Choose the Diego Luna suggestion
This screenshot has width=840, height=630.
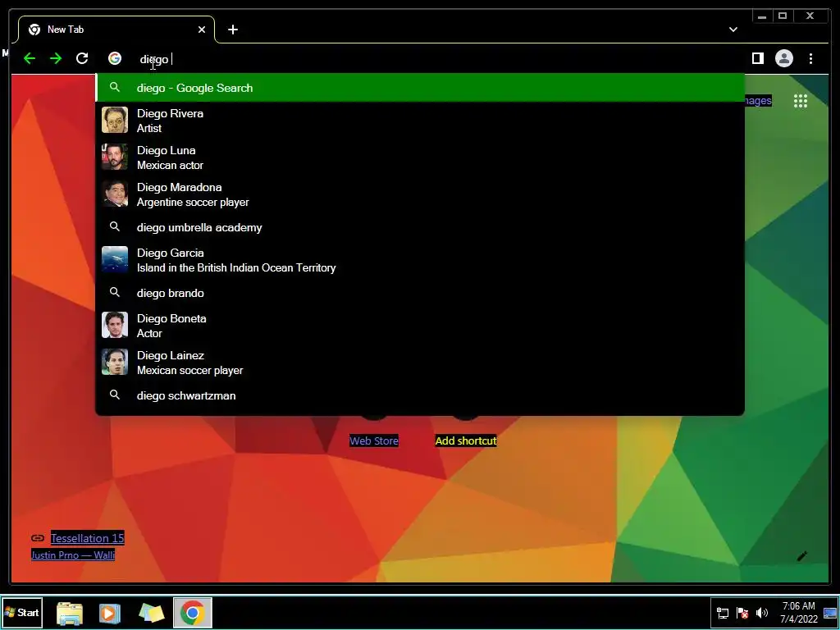420,157
